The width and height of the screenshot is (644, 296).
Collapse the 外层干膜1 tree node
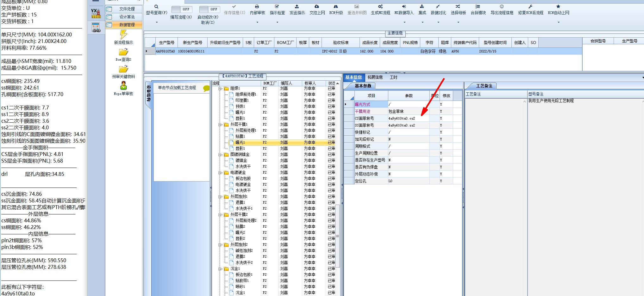[x=220, y=125]
